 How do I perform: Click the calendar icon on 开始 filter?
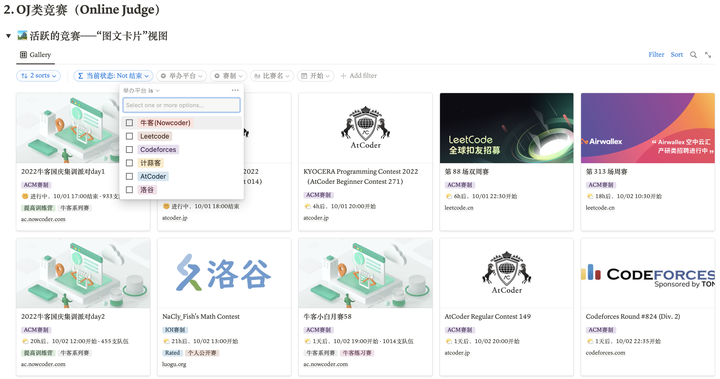coord(304,76)
